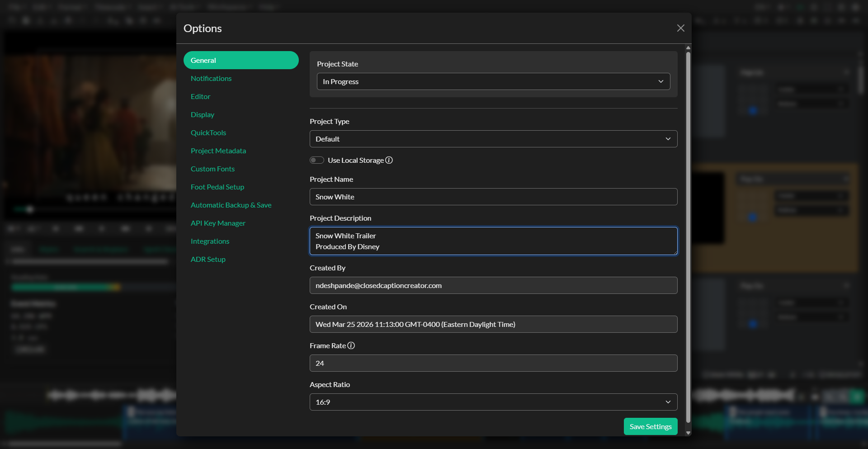Switch to the Editor settings

click(x=200, y=96)
